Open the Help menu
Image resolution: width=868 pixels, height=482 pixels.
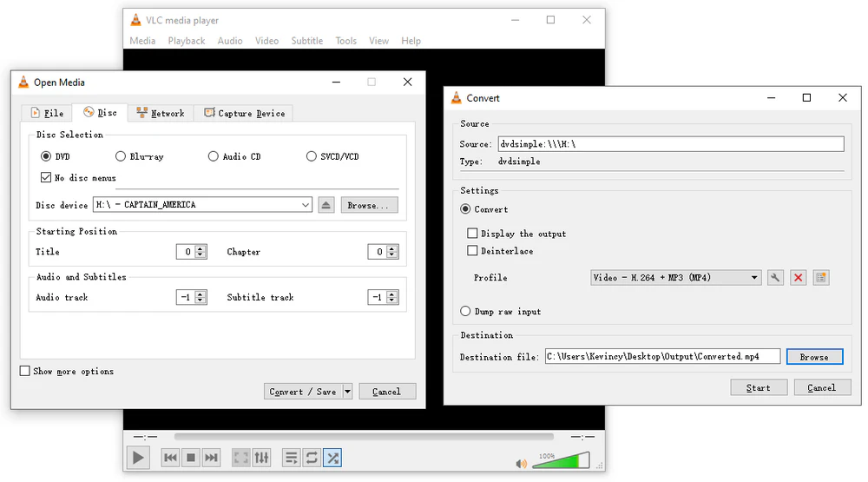click(411, 41)
